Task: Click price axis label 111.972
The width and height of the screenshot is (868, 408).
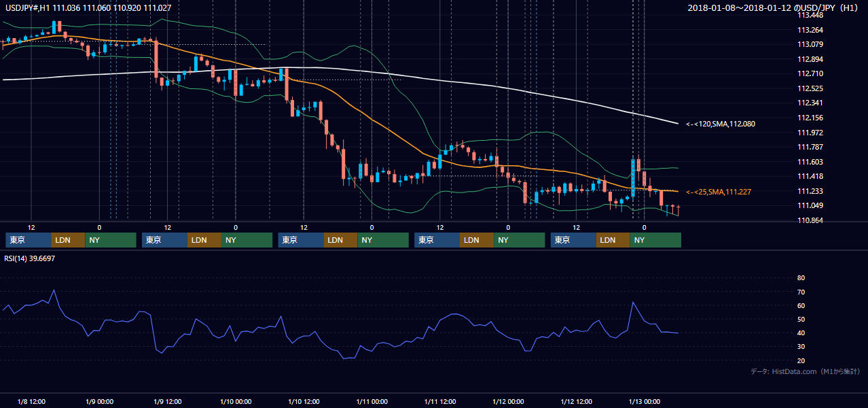Action: pyautogui.click(x=810, y=133)
